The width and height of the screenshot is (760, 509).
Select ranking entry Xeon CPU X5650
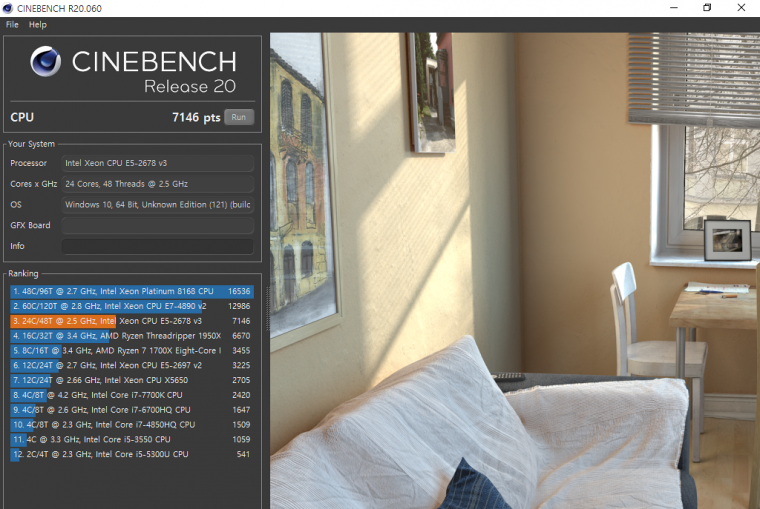click(131, 380)
